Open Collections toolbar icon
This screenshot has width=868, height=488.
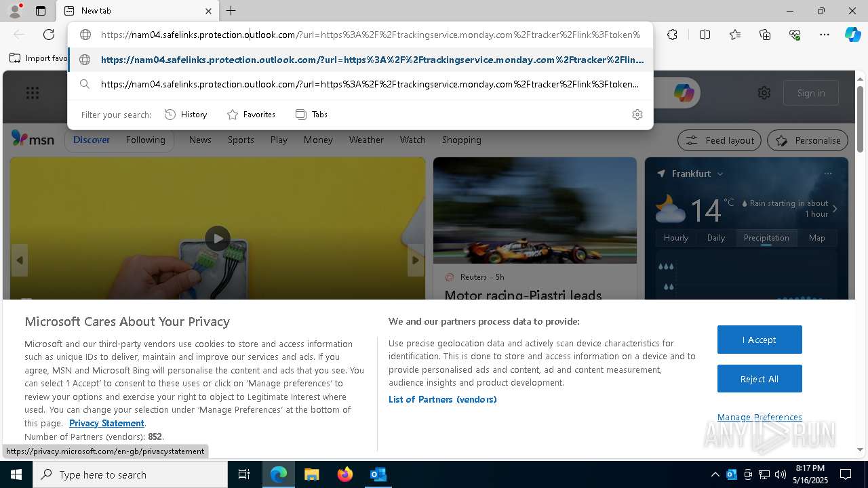click(x=765, y=35)
